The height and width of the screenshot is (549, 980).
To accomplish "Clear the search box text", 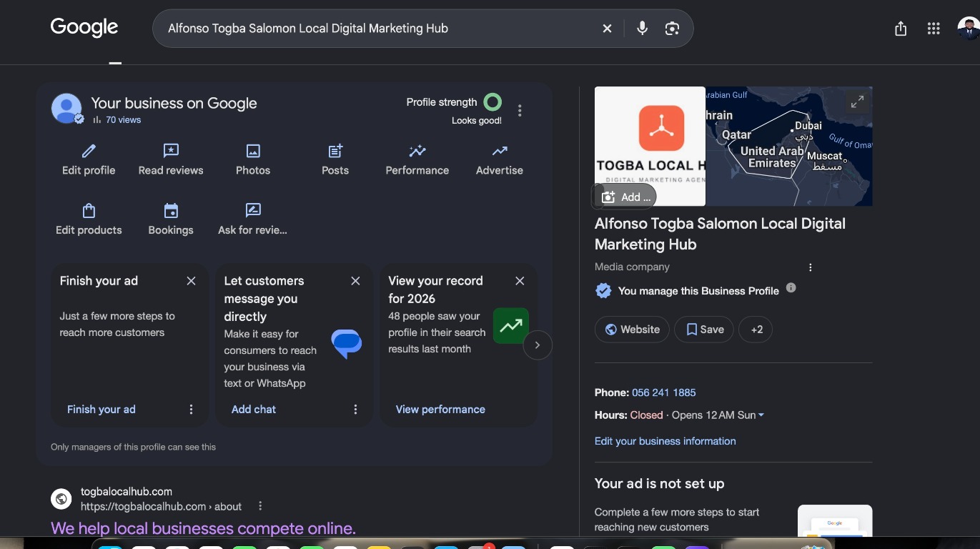I will click(x=607, y=29).
